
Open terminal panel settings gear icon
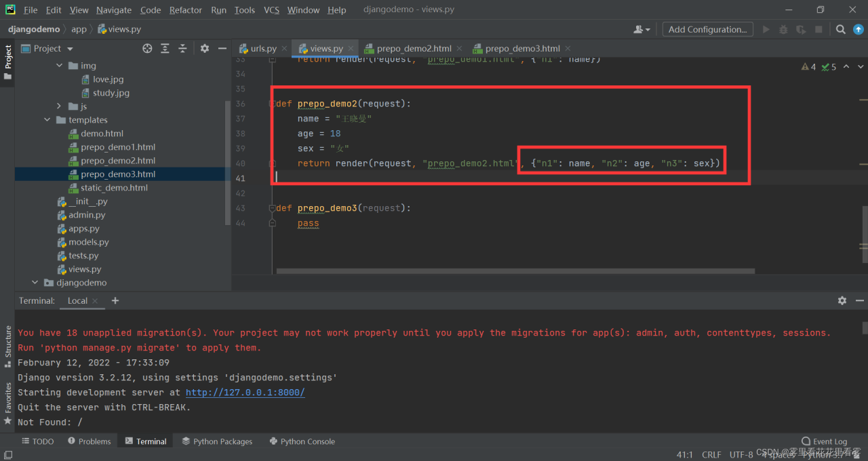tap(842, 300)
